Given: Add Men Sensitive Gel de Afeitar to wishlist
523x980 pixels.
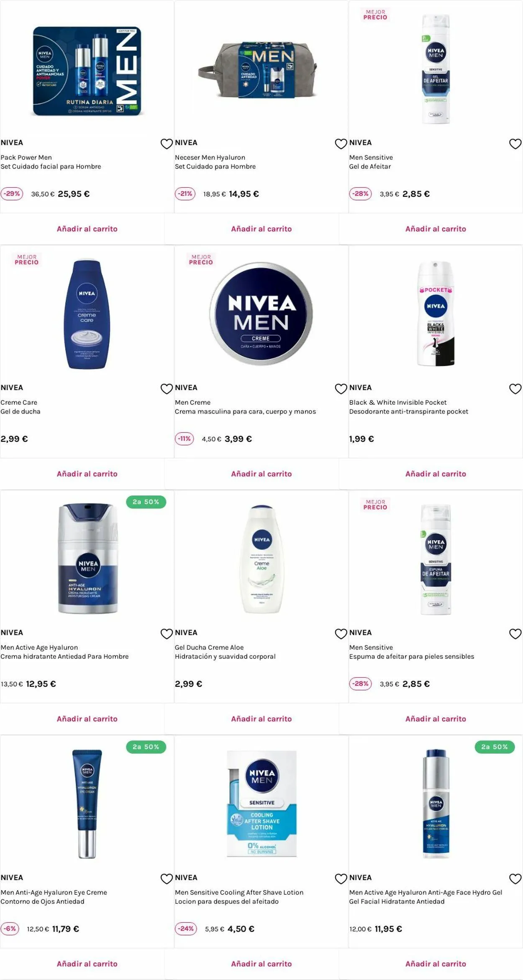Looking at the screenshot, I should (x=515, y=144).
